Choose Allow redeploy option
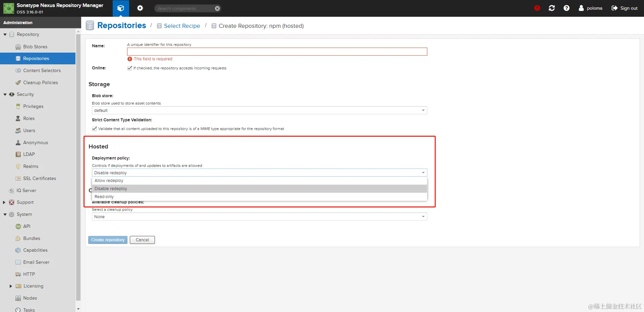 point(259,181)
